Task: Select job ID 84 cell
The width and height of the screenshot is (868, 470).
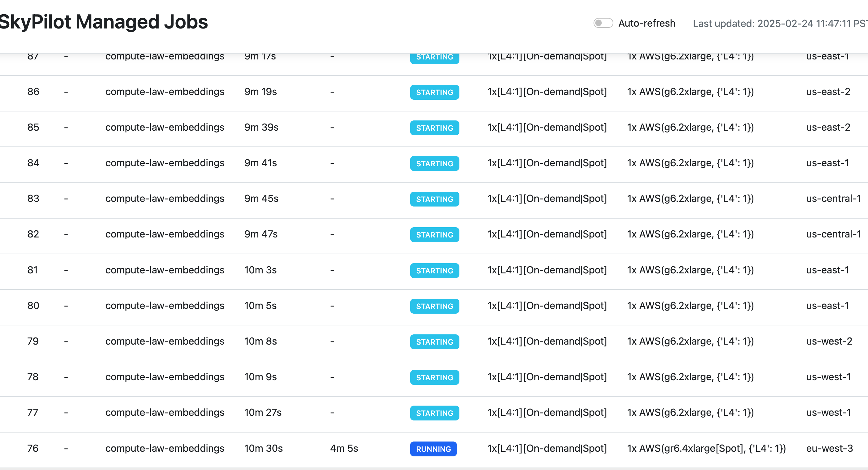Action: click(33, 163)
